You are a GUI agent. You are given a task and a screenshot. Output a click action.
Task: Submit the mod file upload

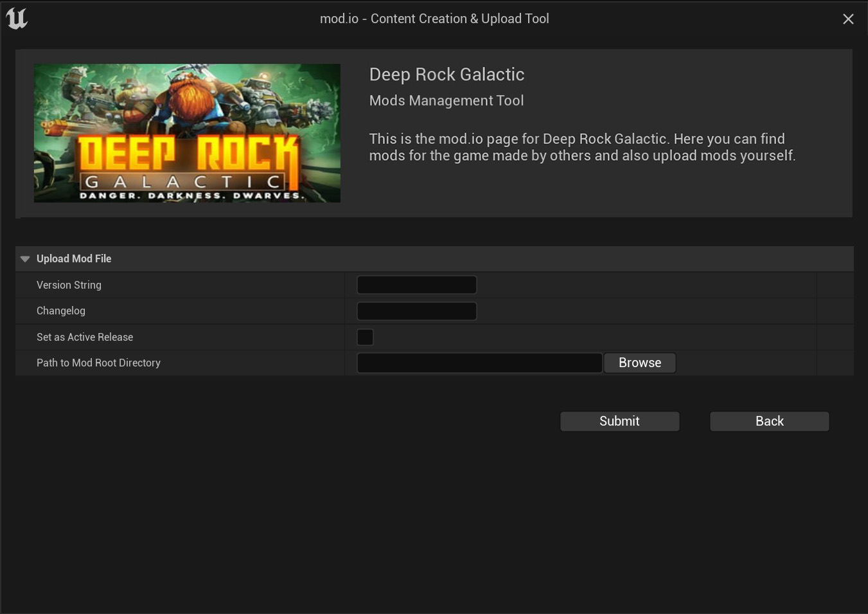(619, 421)
